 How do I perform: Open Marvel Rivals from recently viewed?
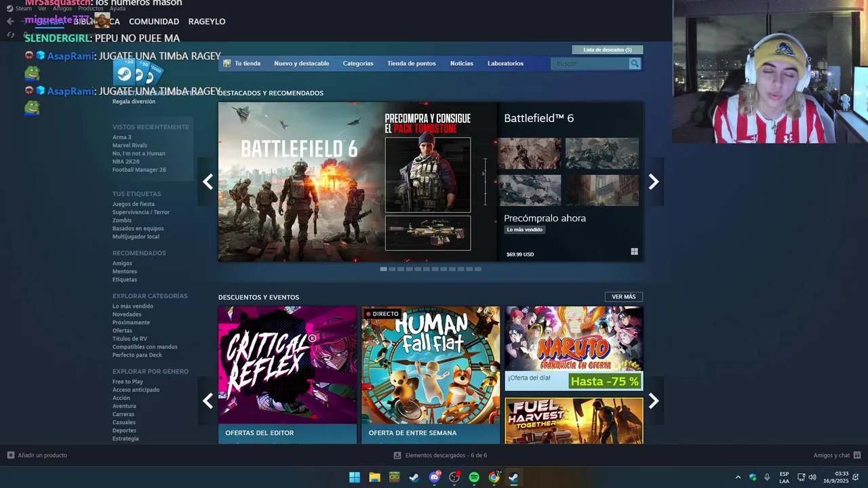point(130,146)
